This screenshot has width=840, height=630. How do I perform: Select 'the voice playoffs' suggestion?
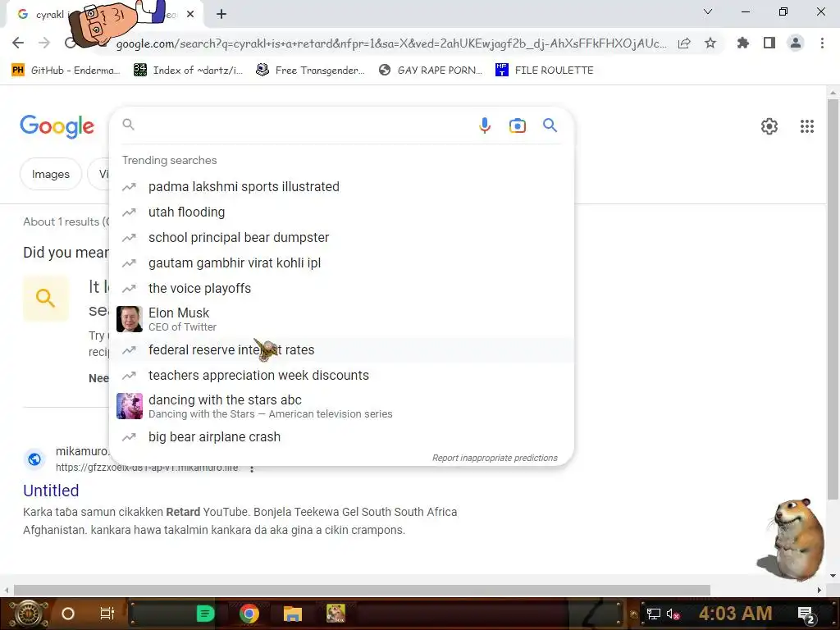click(x=341, y=288)
